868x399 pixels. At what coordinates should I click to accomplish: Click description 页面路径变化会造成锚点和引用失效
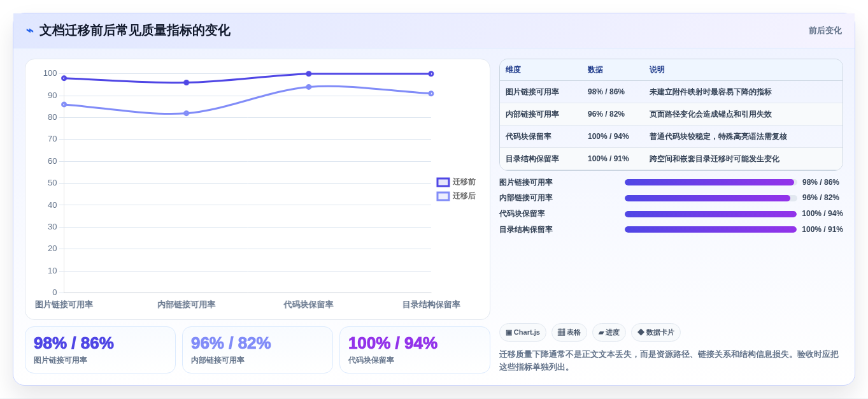pyautogui.click(x=711, y=115)
